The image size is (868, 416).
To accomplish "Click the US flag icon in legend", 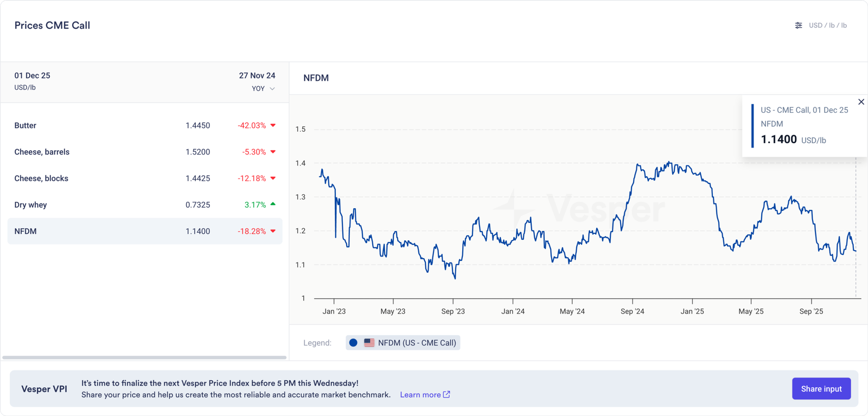I will (x=369, y=343).
